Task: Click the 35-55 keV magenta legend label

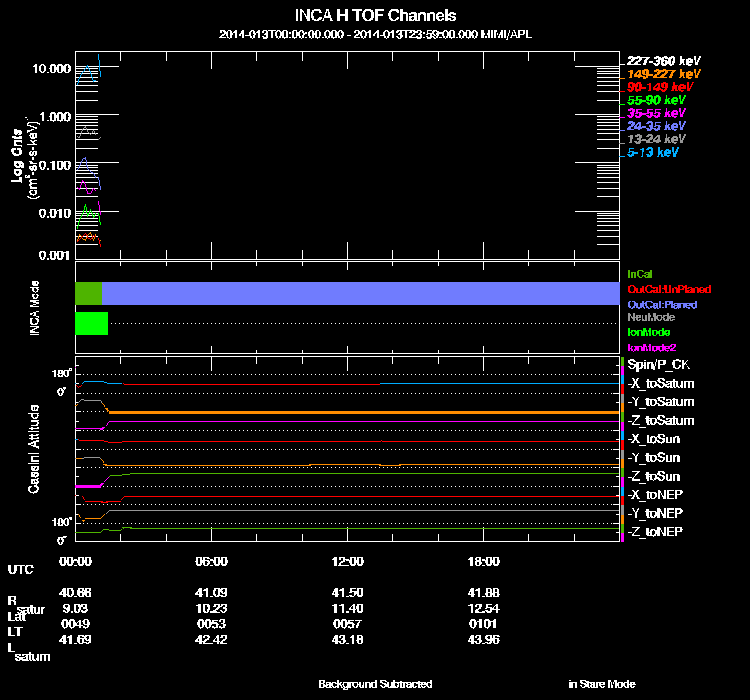Action: point(656,113)
